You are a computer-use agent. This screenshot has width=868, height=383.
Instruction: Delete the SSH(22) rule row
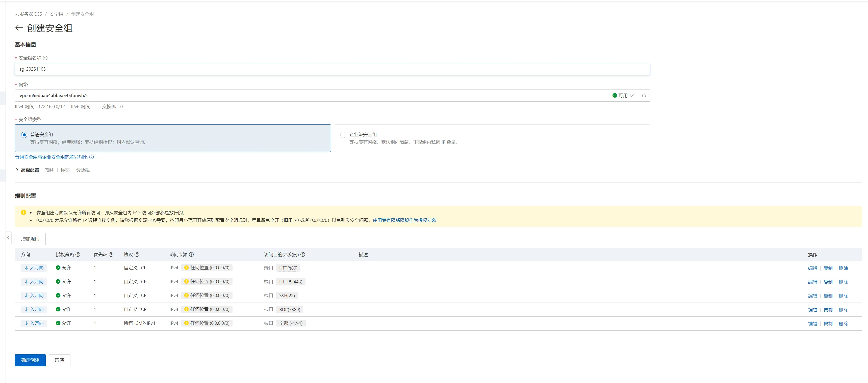click(x=843, y=296)
